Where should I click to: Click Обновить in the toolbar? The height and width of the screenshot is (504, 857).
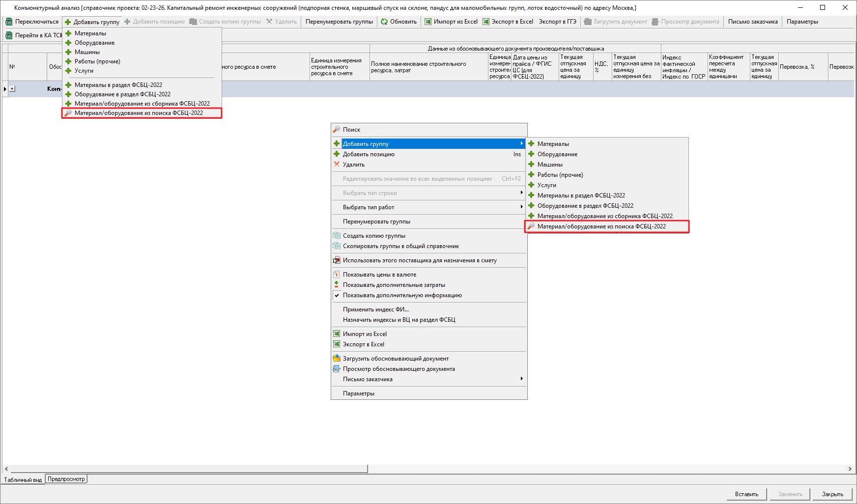coord(399,22)
